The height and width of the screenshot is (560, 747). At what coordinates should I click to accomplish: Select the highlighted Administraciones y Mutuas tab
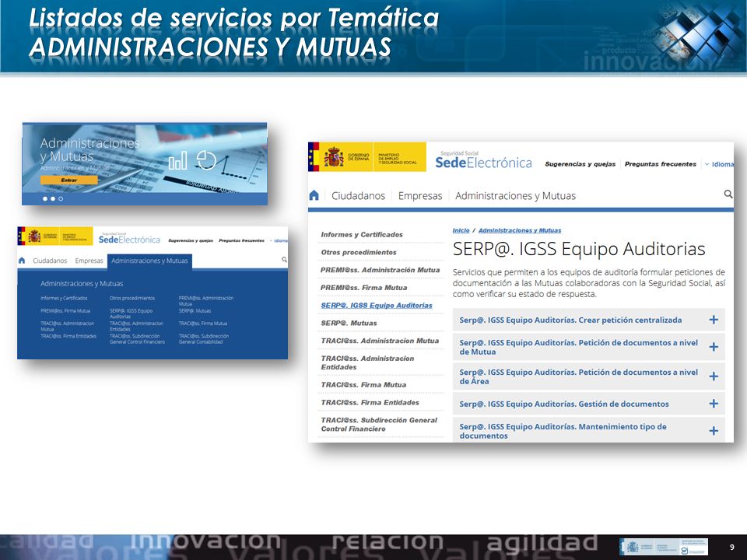point(149,261)
